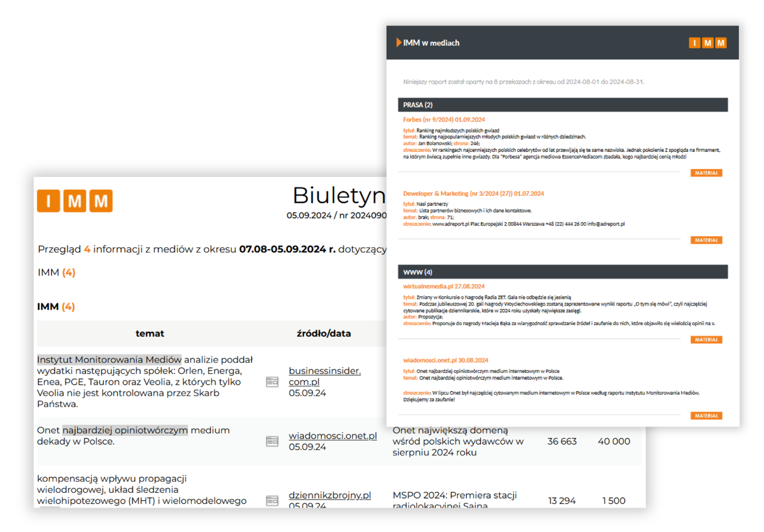Click the IMM logo in the Biuletyn header
The image size is (764, 532).
75,201
